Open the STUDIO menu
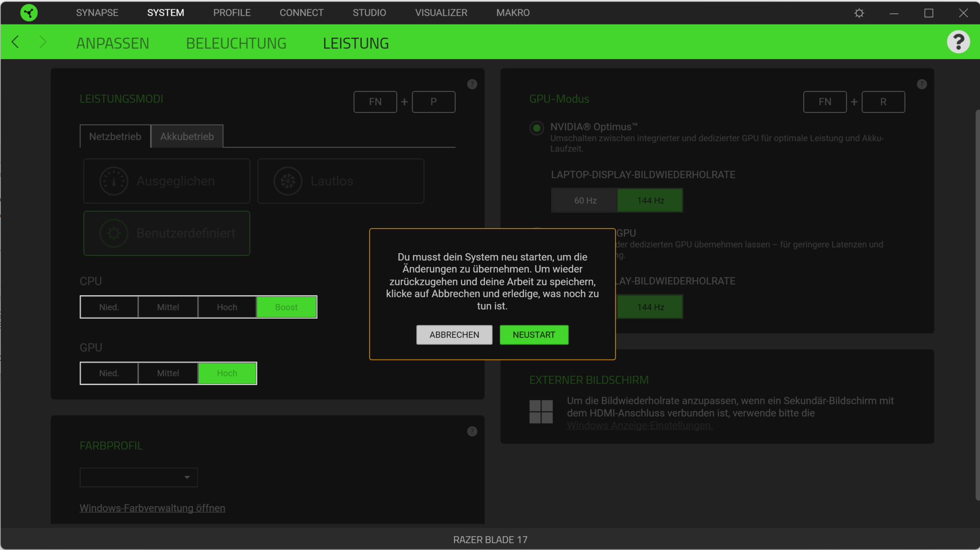980x550 pixels. coord(369,13)
